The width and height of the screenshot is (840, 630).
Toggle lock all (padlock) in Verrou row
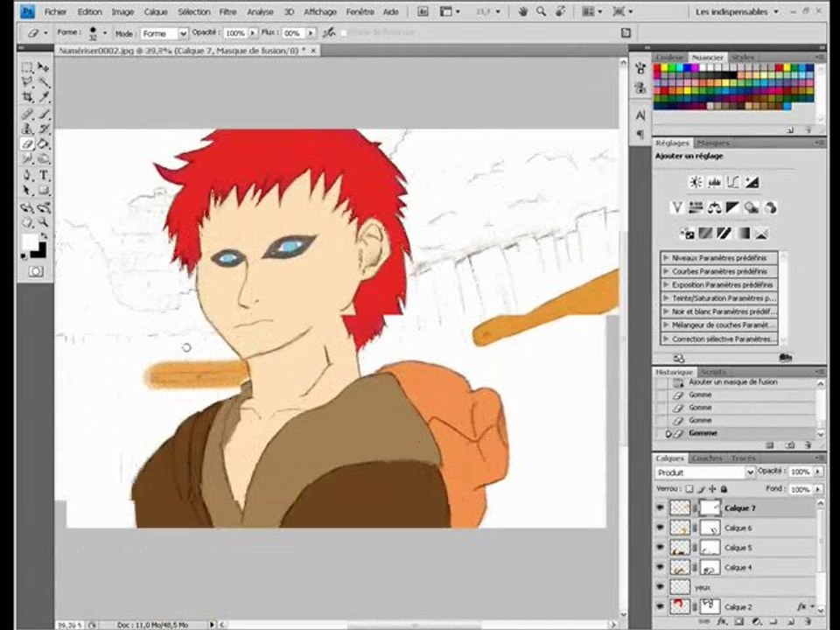tap(724, 488)
